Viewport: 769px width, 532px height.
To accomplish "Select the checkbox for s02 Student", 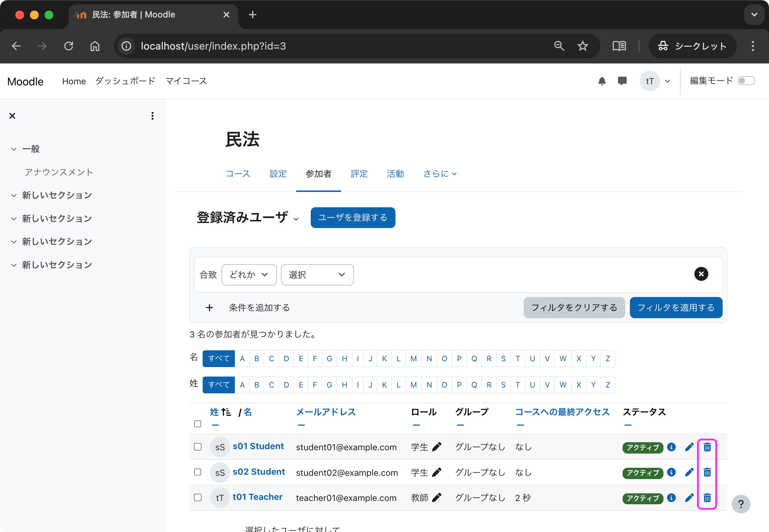I will pyautogui.click(x=198, y=472).
